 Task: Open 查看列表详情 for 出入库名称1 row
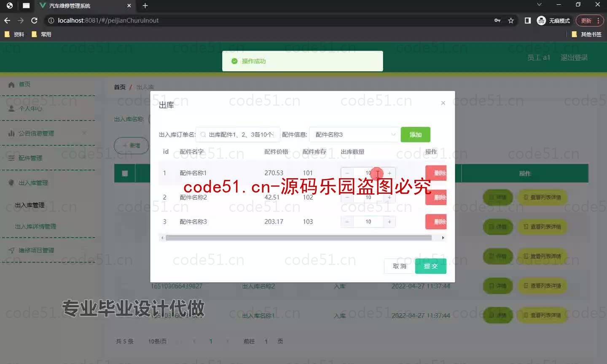tap(542, 315)
